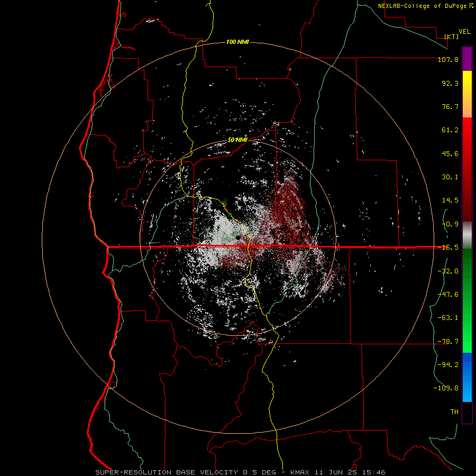Click the -16.5 velocity scale value
Image resolution: width=476 pixels, height=476 pixels.
[x=448, y=248]
